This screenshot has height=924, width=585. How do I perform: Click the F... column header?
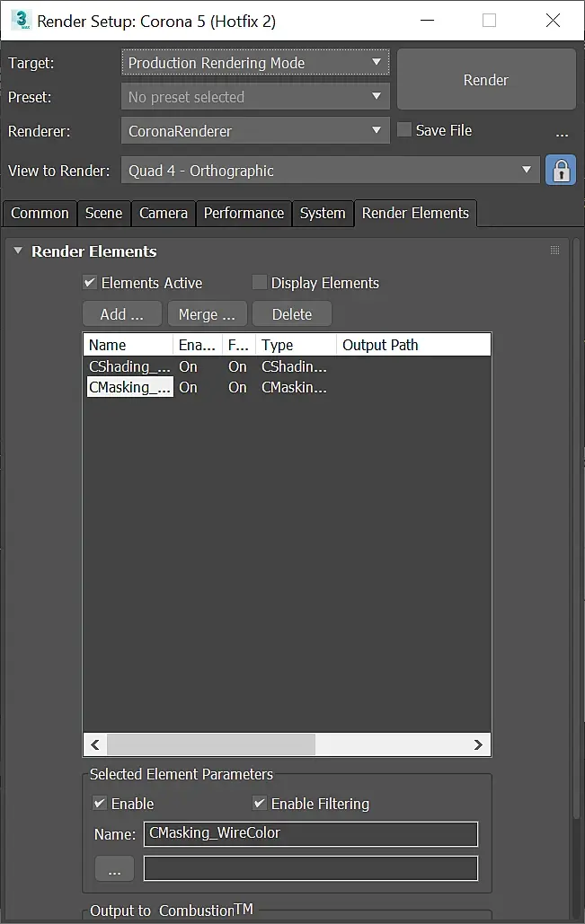pos(239,345)
